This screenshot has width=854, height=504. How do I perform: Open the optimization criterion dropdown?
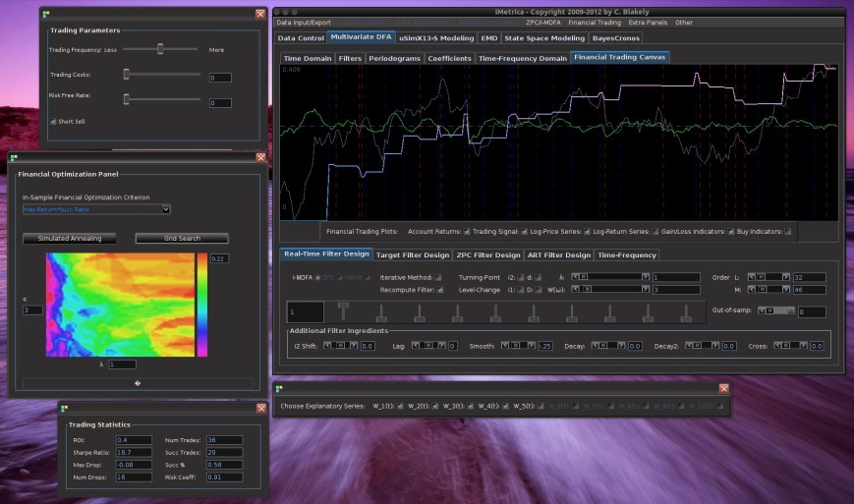pos(166,208)
